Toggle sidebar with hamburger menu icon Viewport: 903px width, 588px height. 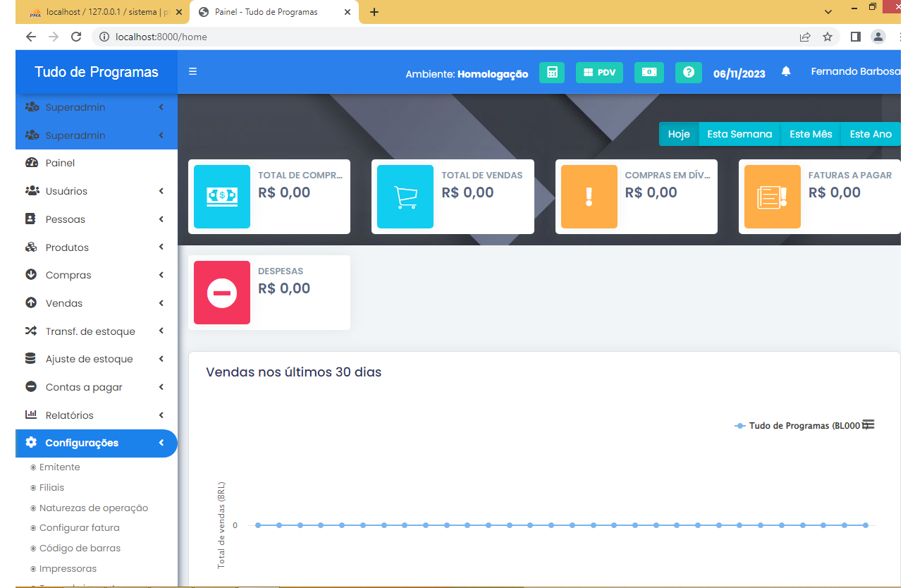click(x=192, y=72)
